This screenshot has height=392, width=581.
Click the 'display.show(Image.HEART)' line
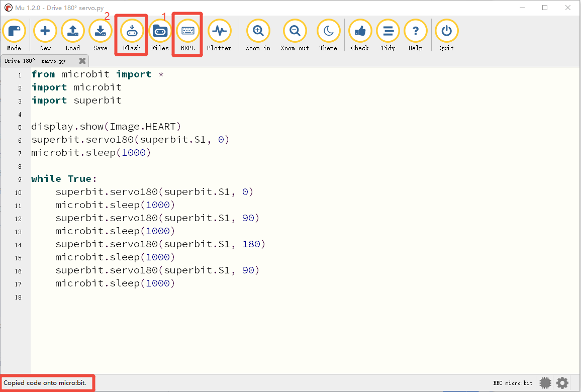tap(106, 127)
